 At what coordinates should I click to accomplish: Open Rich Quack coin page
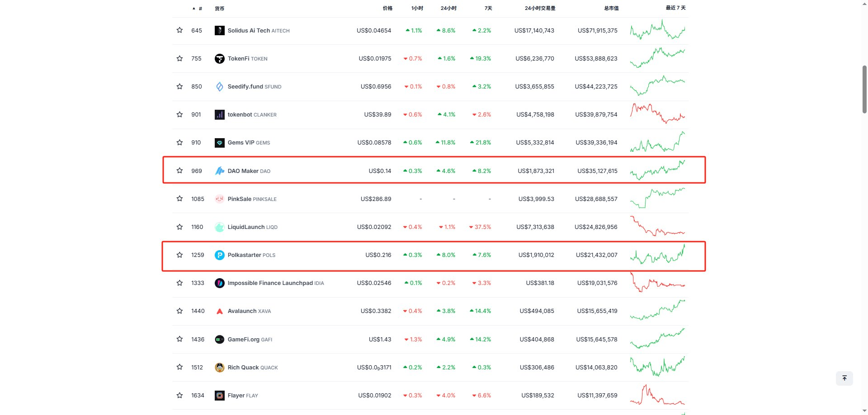(253, 368)
